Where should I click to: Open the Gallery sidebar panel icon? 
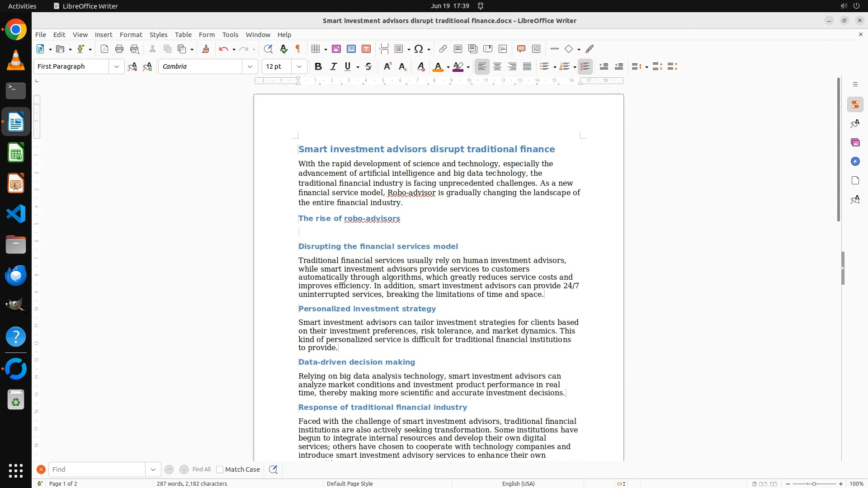(x=855, y=143)
